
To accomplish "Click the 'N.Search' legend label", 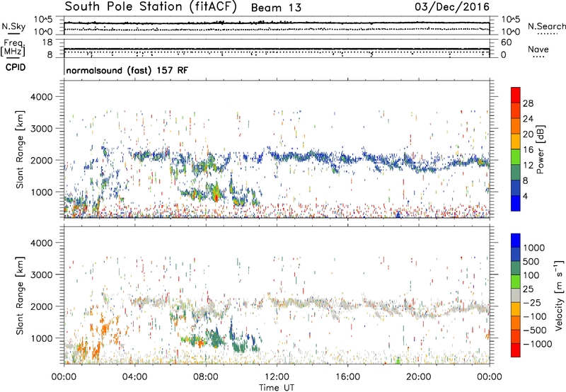I will (547, 26).
